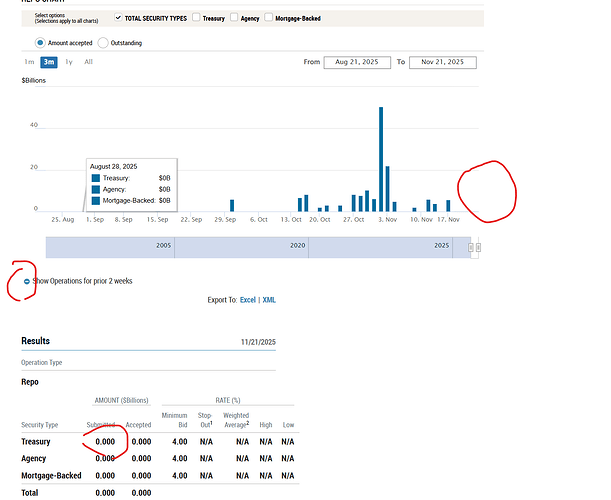Click the 2020 section of timeline navigator
611x500 pixels.
click(x=297, y=245)
